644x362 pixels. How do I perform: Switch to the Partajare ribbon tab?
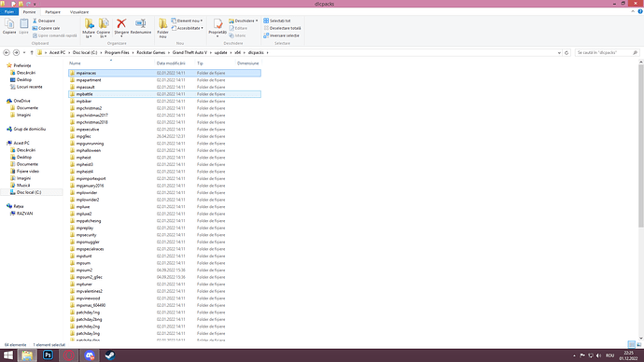52,12
